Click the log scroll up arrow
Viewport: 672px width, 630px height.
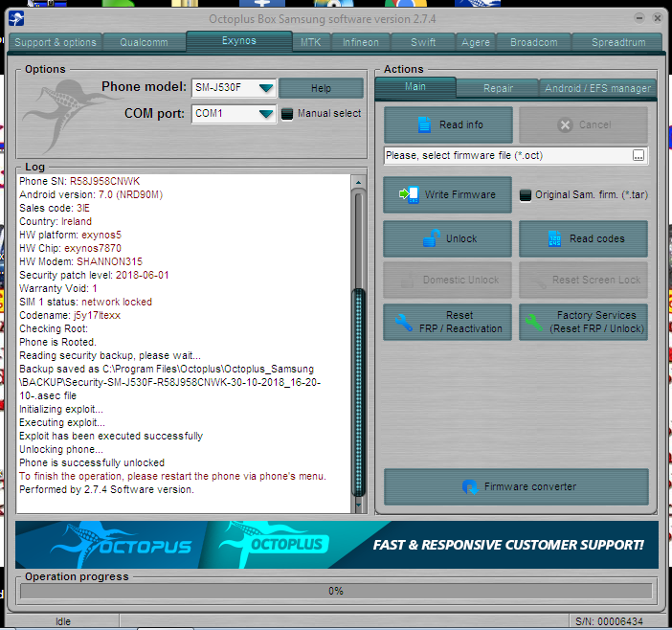[x=359, y=182]
